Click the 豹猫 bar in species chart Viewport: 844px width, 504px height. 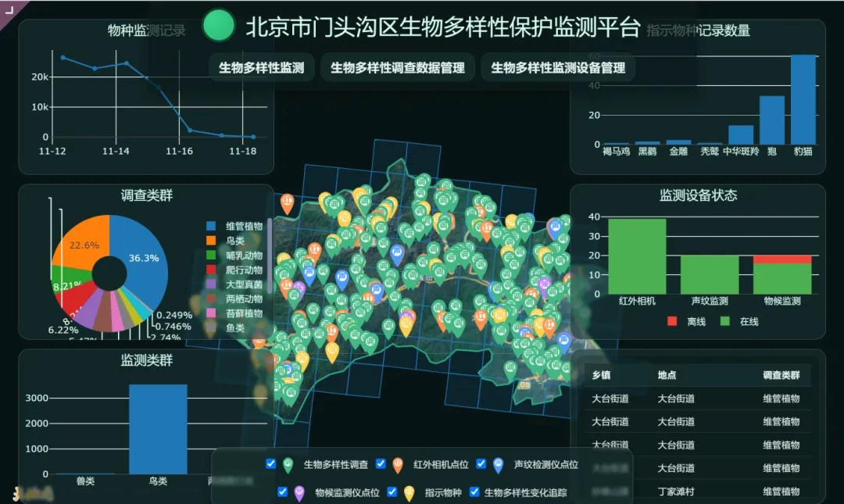[x=803, y=100]
